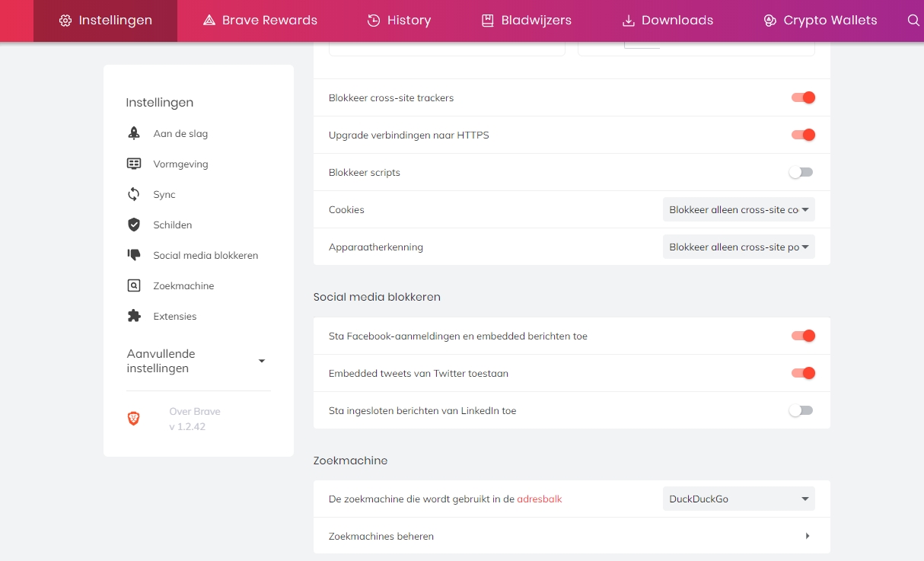Click the Vormgeving layout icon
924x561 pixels.
(x=134, y=164)
